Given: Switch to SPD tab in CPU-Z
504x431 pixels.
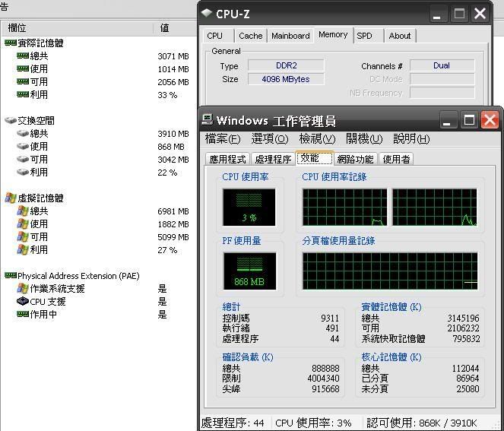Looking at the screenshot, I should coord(369,36).
